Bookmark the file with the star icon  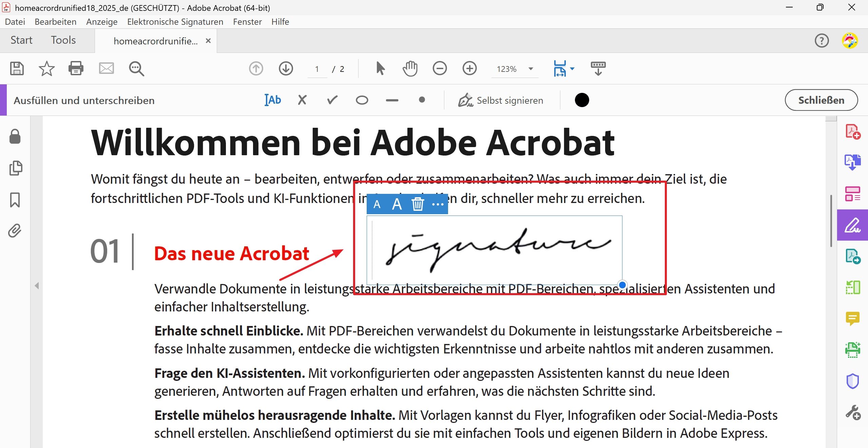[46, 69]
